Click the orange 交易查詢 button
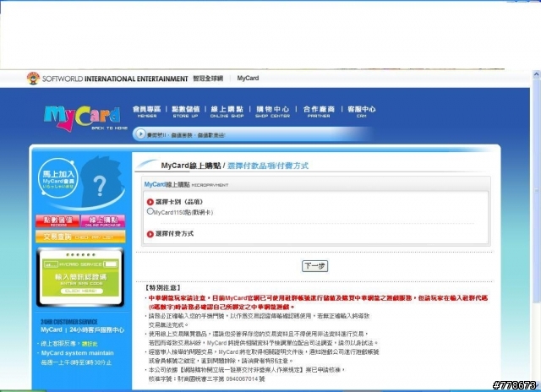Image resolution: width=541 pixels, height=392 pixels. (80, 237)
